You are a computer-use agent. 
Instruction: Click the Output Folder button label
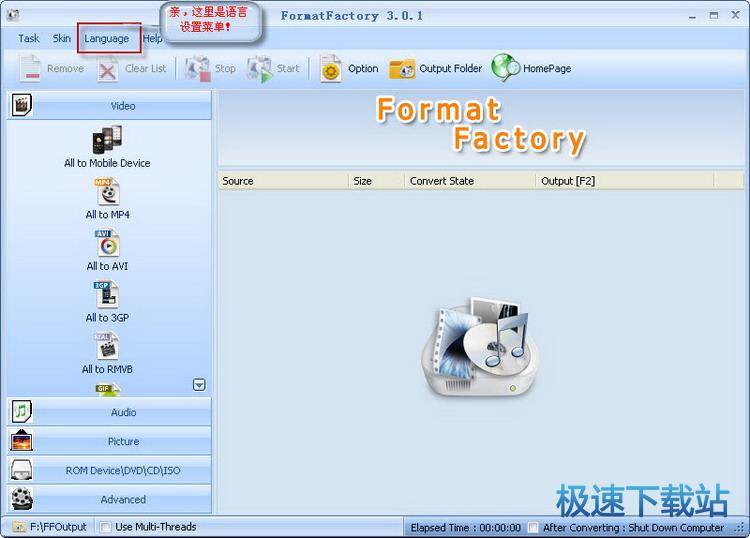[451, 69]
